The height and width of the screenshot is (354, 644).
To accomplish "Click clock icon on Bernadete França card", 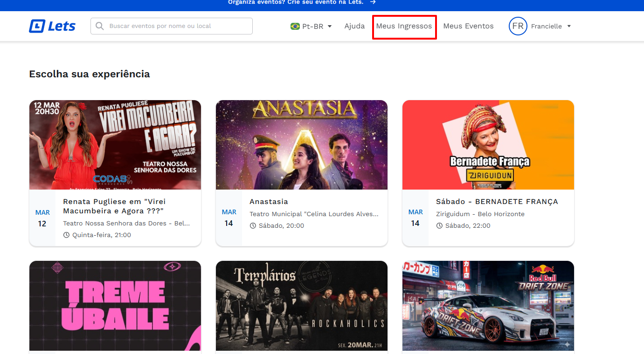I will (x=440, y=226).
